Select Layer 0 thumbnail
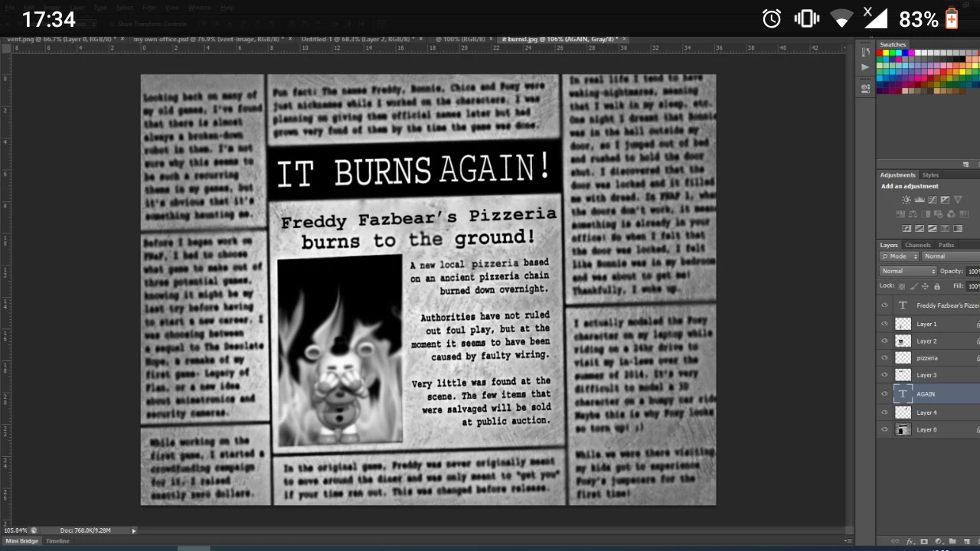Screen dimensions: 980x551 pos(903,429)
